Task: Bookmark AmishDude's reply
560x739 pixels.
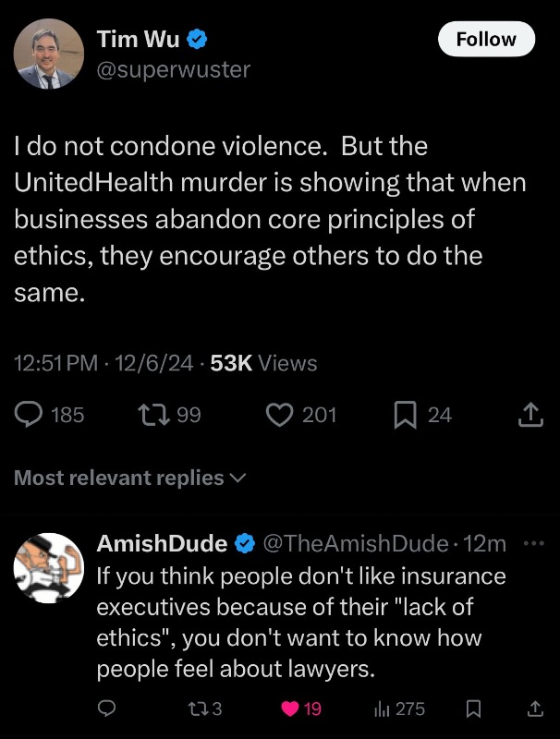Action: click(472, 709)
